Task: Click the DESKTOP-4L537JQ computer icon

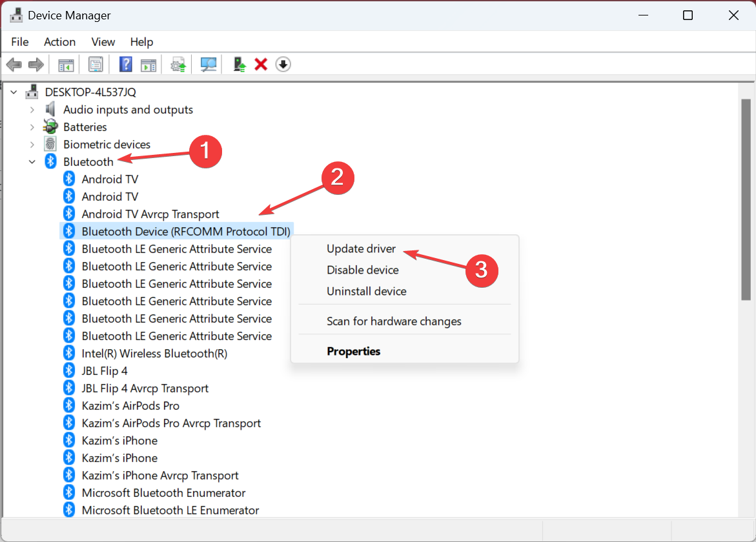Action: (x=32, y=92)
